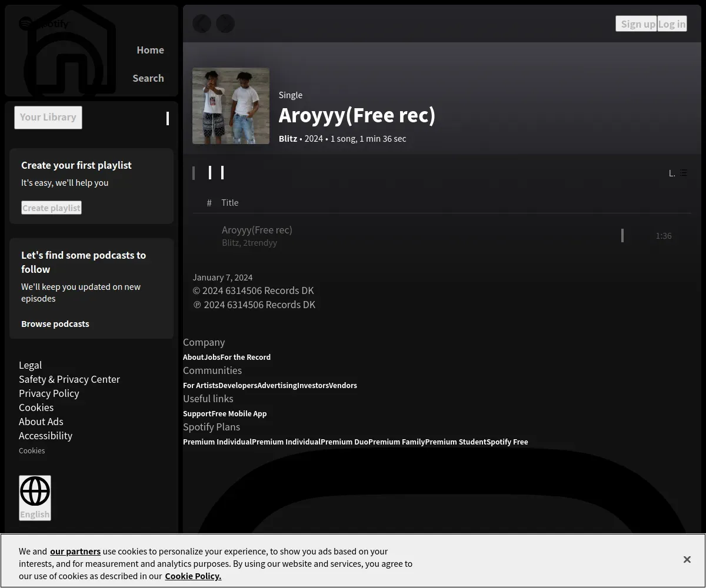
Task: Open the Developers footer link
Action: click(238, 385)
